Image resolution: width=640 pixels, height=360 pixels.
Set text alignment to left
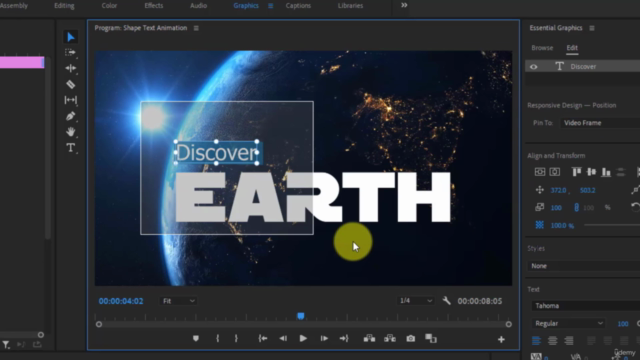(x=536, y=340)
